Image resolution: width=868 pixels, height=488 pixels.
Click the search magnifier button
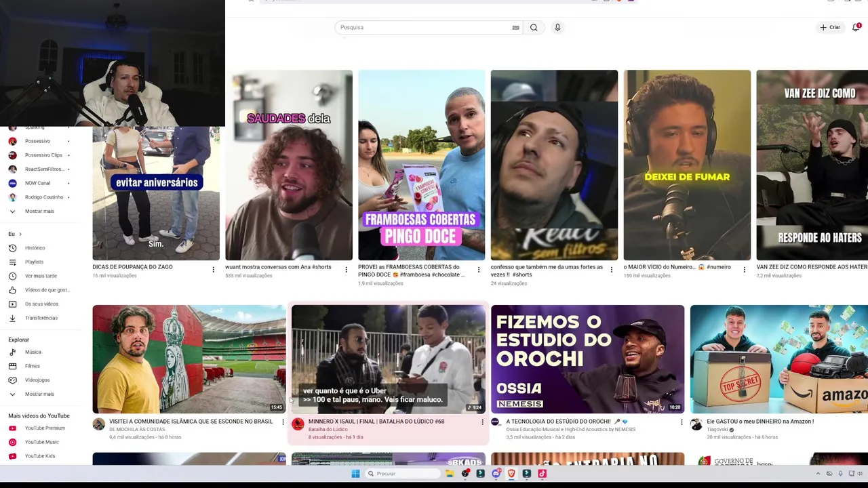click(534, 27)
